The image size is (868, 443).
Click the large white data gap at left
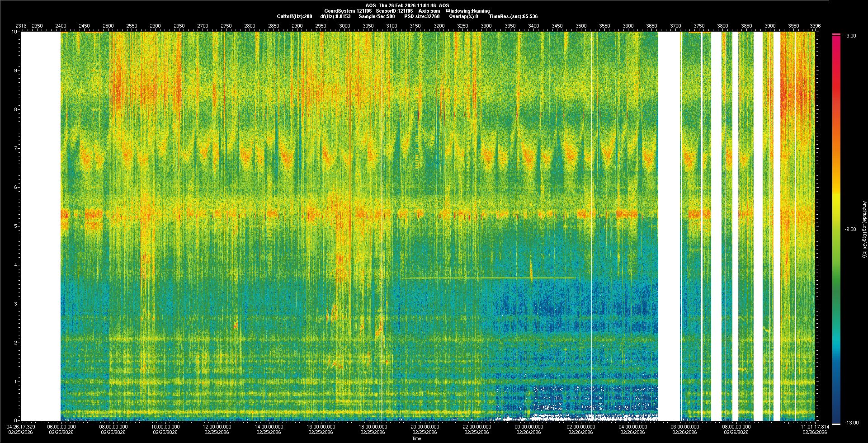tap(40, 226)
